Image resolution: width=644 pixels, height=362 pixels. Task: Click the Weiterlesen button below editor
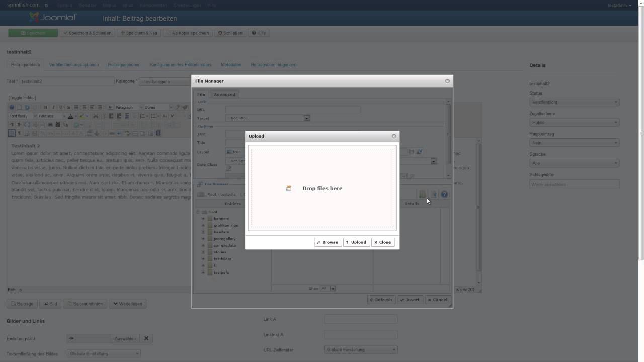tap(128, 304)
